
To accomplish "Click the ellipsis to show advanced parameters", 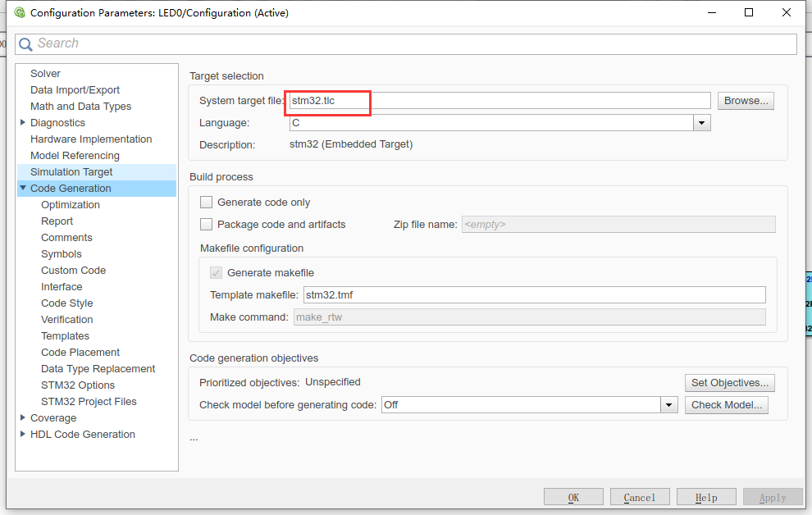I will point(194,439).
